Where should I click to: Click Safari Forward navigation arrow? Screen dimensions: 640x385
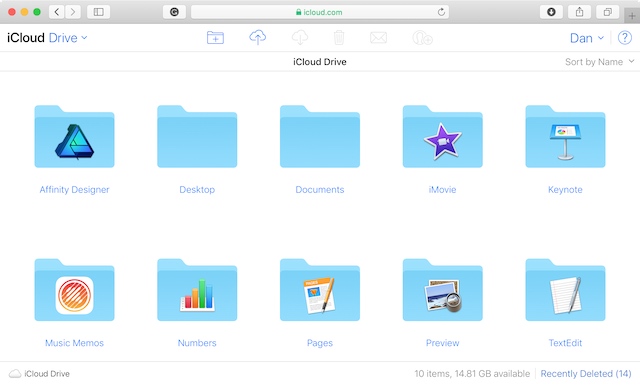pos(73,12)
